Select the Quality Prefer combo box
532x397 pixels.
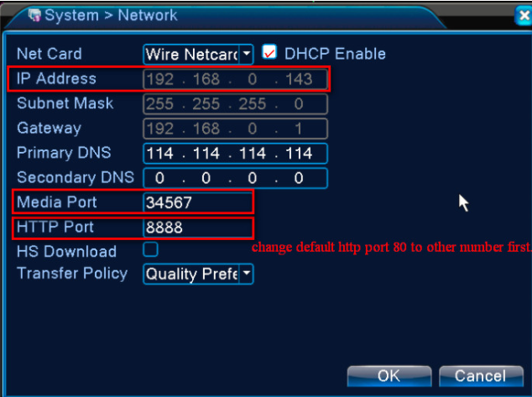click(x=198, y=274)
